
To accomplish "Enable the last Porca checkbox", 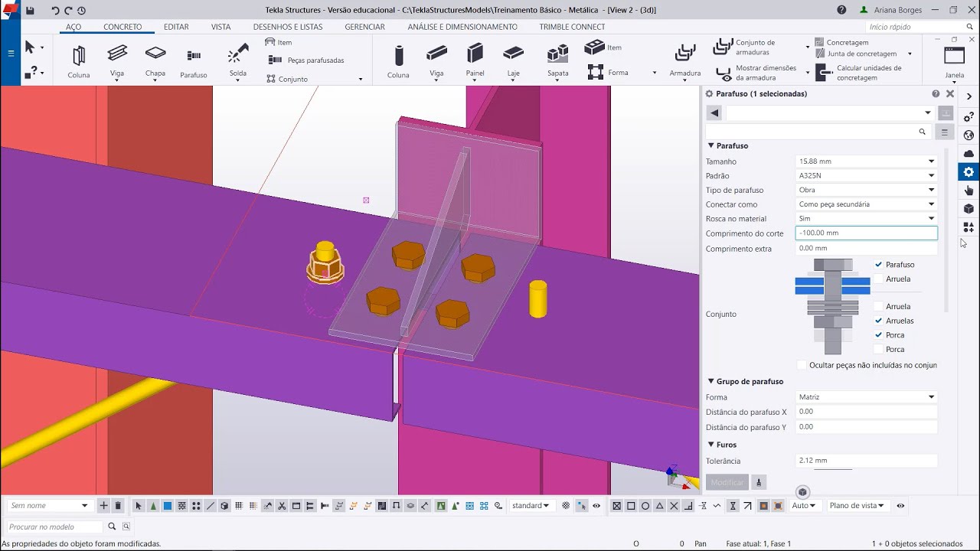I will (879, 350).
